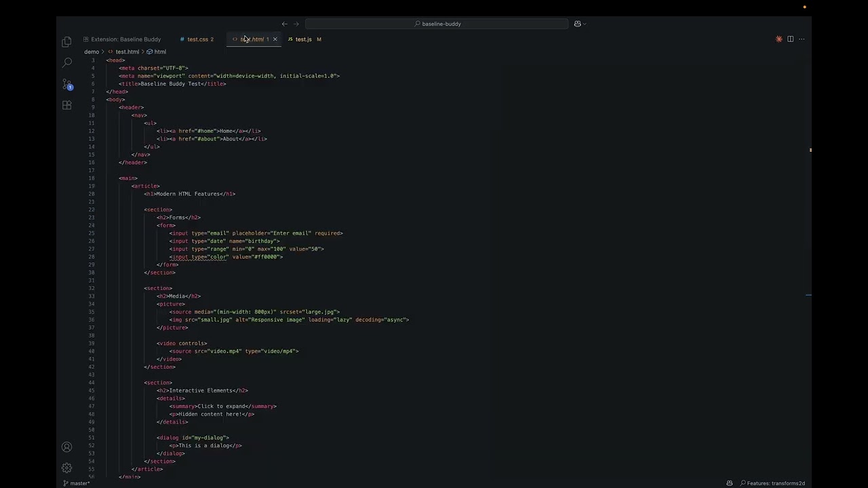Image resolution: width=868 pixels, height=488 pixels.
Task: Click the srcset="large.jpg" attribute
Action: coord(308,312)
